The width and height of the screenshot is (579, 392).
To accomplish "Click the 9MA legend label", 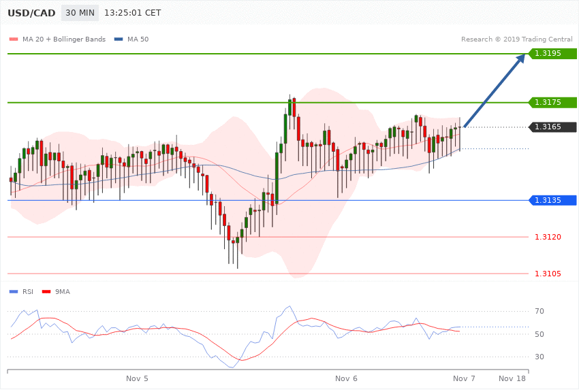I will point(63,292).
